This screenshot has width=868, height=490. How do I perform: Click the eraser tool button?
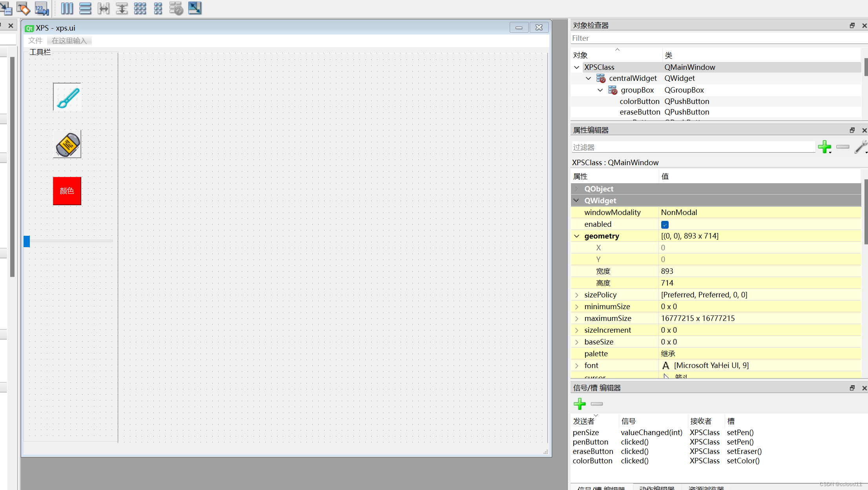(67, 144)
